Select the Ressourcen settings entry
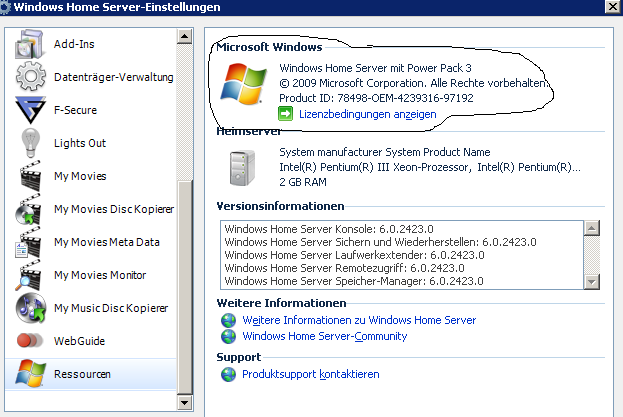 click(x=91, y=374)
